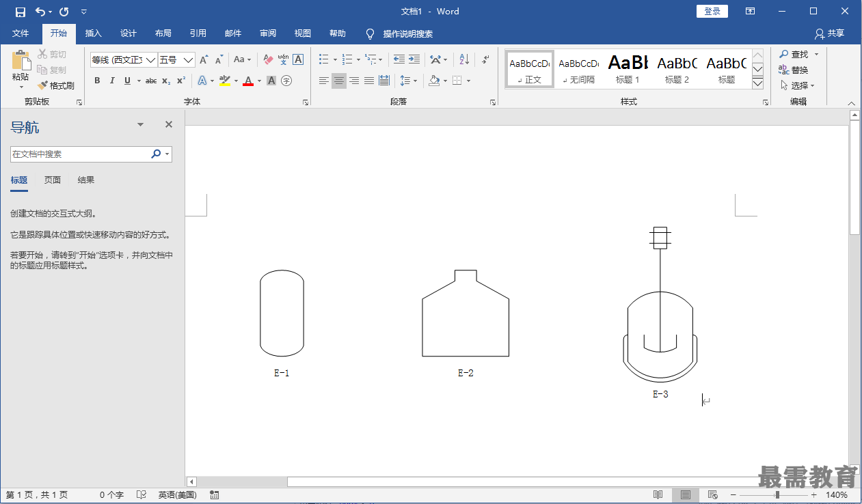
Task: Click the text effects outlined A icon
Action: pos(202,81)
